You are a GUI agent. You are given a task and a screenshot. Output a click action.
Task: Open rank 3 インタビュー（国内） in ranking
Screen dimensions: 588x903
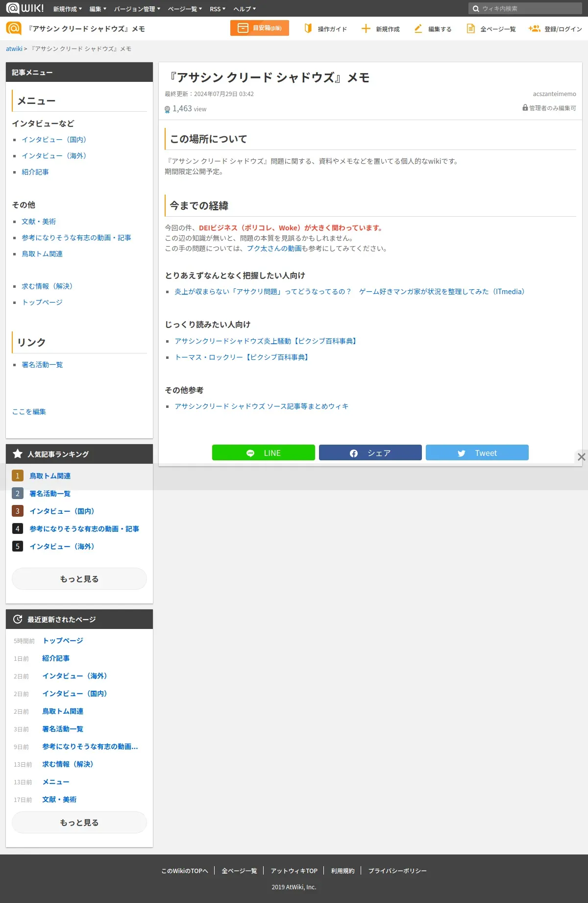tap(62, 511)
